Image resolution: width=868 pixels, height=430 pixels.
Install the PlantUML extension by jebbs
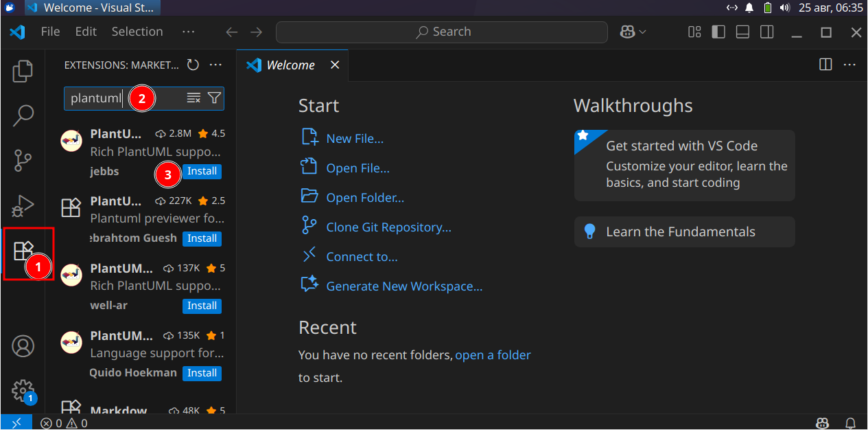[202, 171]
